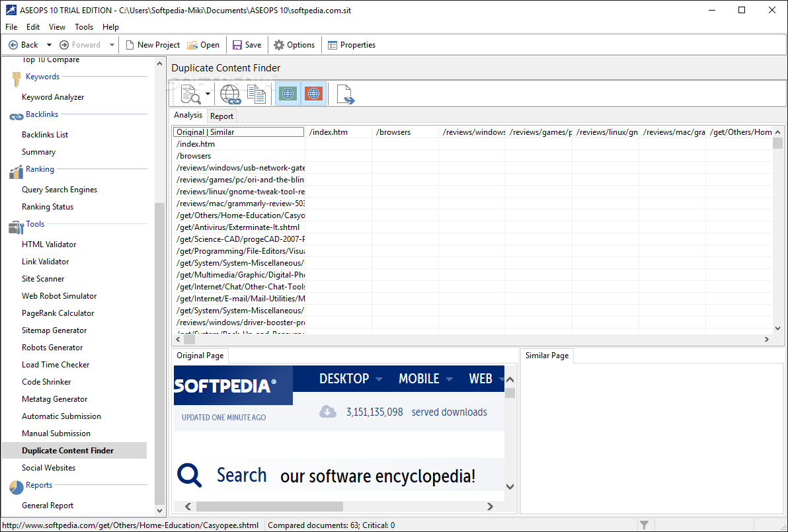Open the dropdown arrow beside analyze icon
This screenshot has width=788, height=532.
[x=208, y=94]
